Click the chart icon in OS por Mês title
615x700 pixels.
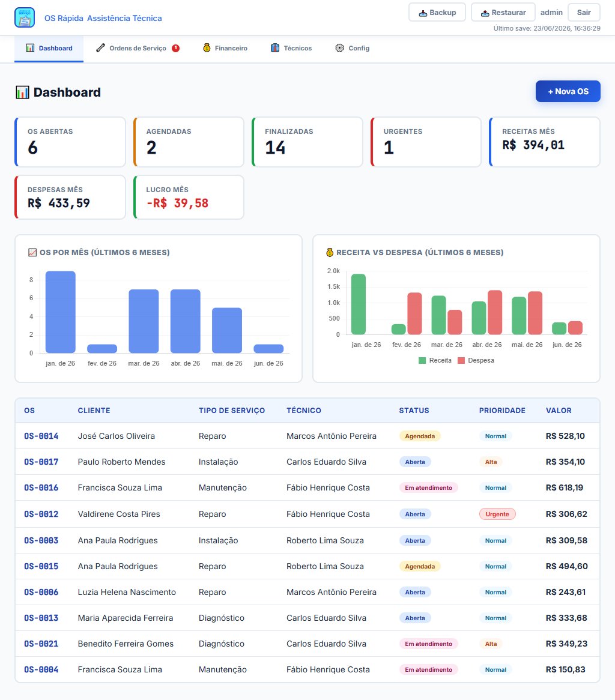point(32,253)
